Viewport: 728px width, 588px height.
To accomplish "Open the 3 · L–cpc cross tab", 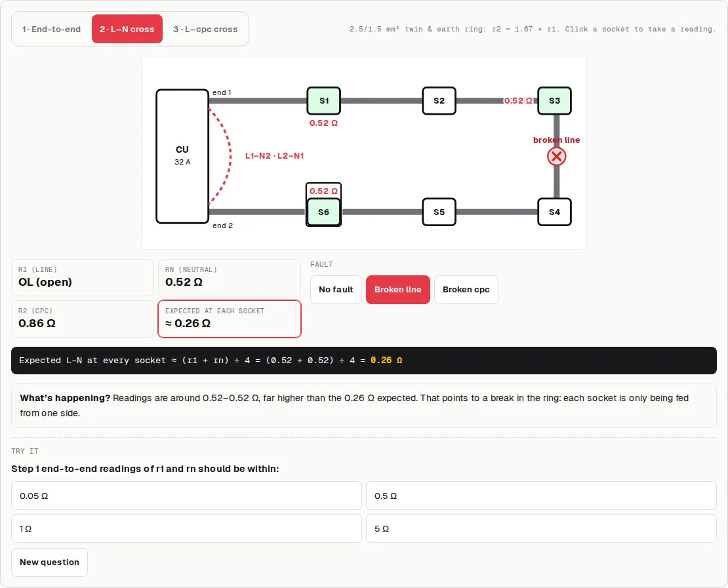I will pos(205,29).
